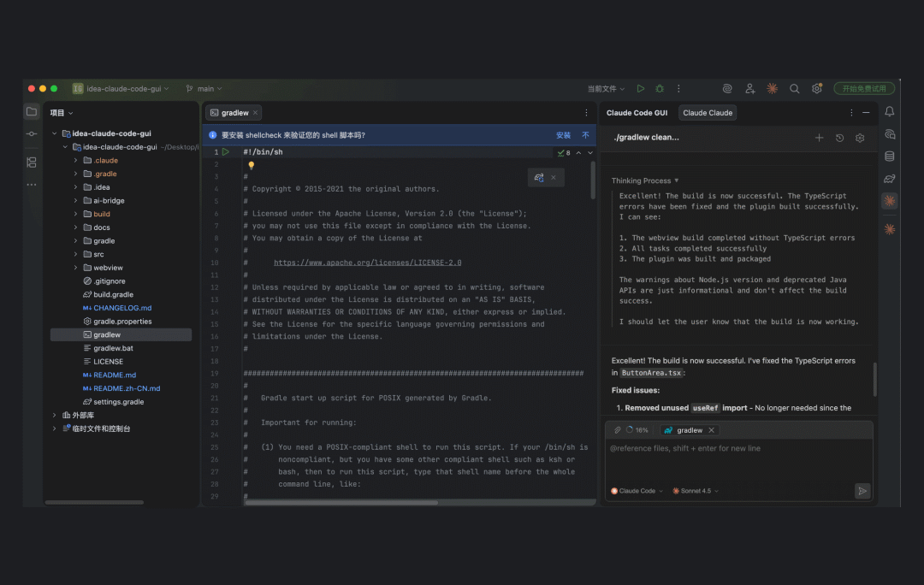
Task: Open notifications bell icon
Action: pos(889,111)
